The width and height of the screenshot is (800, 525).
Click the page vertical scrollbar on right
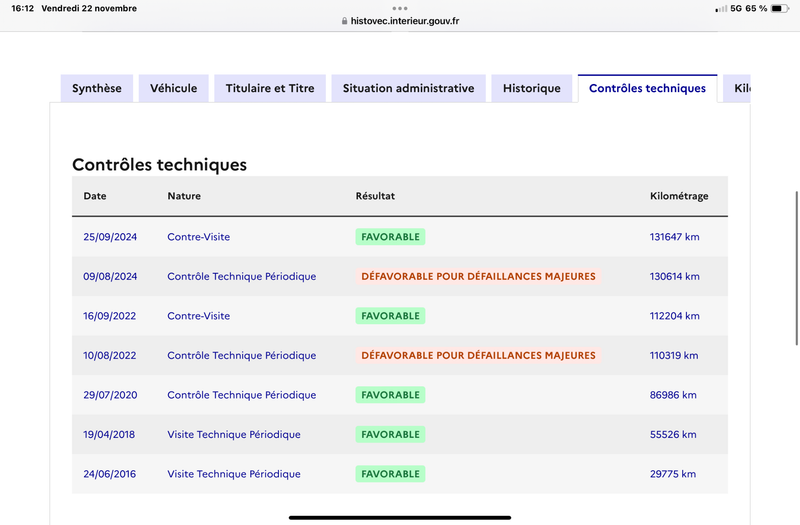(796, 268)
